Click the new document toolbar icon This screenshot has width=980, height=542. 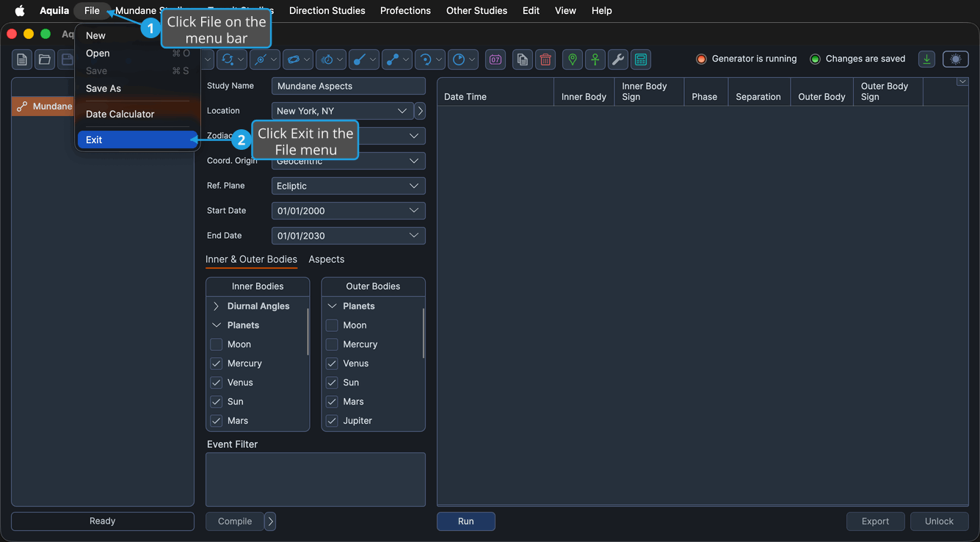22,59
